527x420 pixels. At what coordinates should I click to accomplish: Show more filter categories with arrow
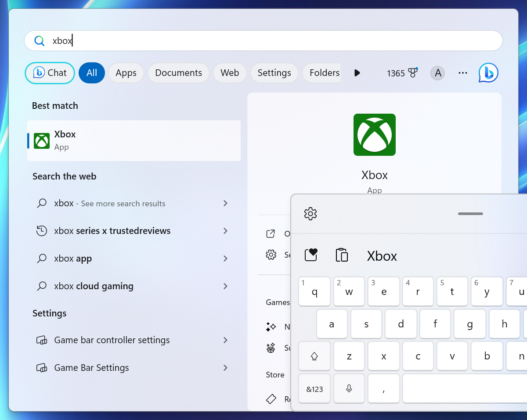(357, 73)
